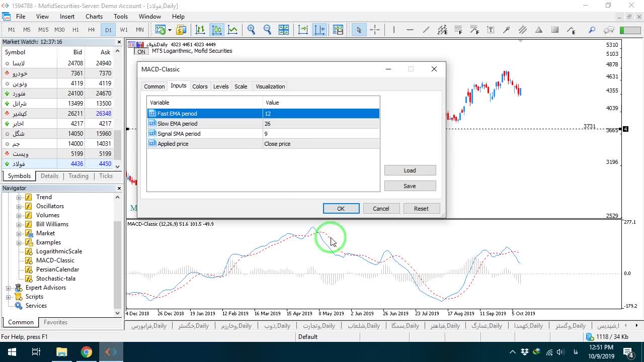Open the Levels tab in dialog
This screenshot has width=644, height=362.
(x=221, y=86)
